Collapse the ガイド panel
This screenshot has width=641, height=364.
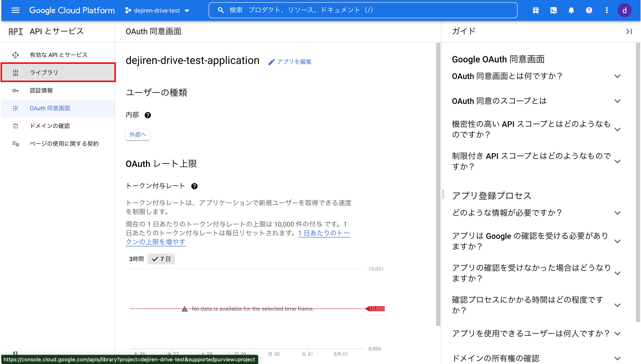click(629, 31)
